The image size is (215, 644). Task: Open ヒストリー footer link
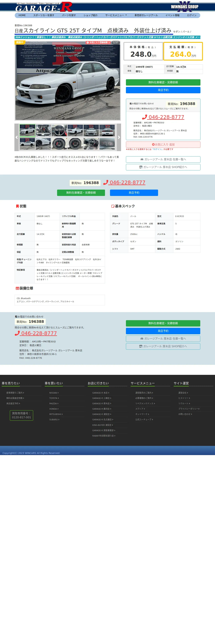(x=184, y=398)
